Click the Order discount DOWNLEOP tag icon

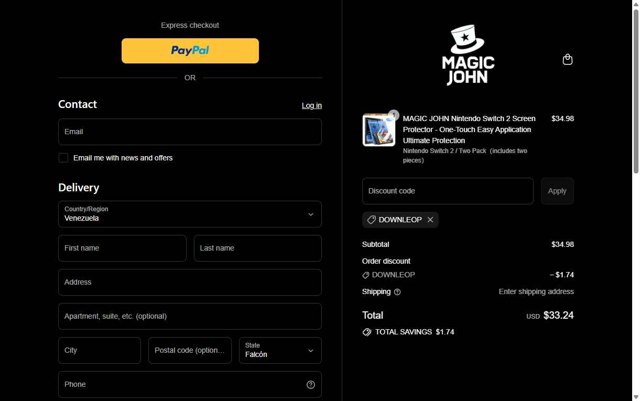pyautogui.click(x=366, y=275)
